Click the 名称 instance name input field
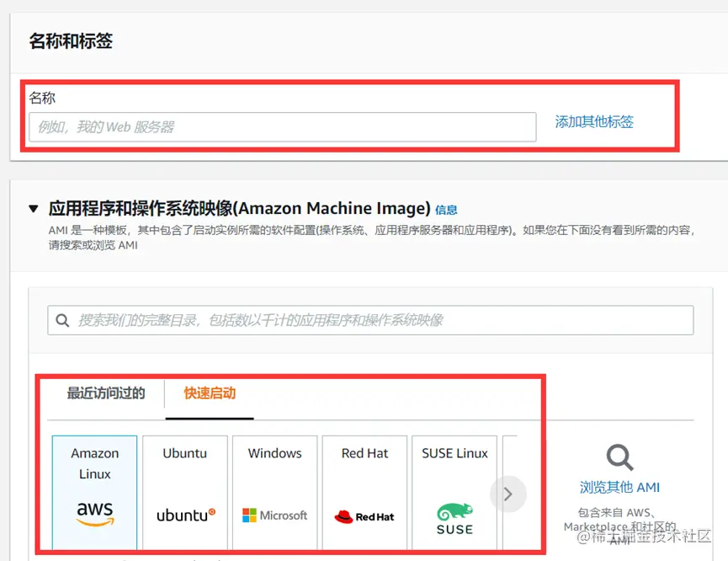The width and height of the screenshot is (728, 561). tap(282, 127)
